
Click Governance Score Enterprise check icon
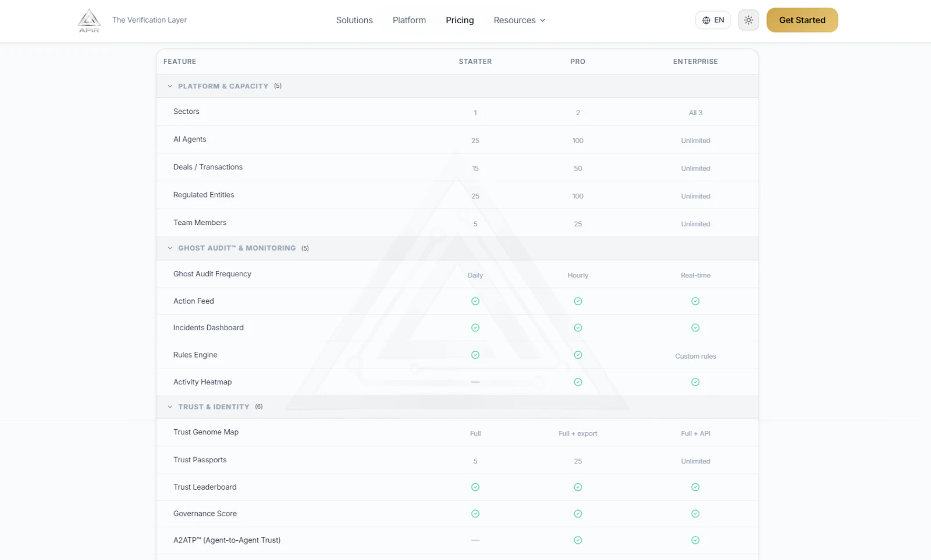tap(695, 514)
